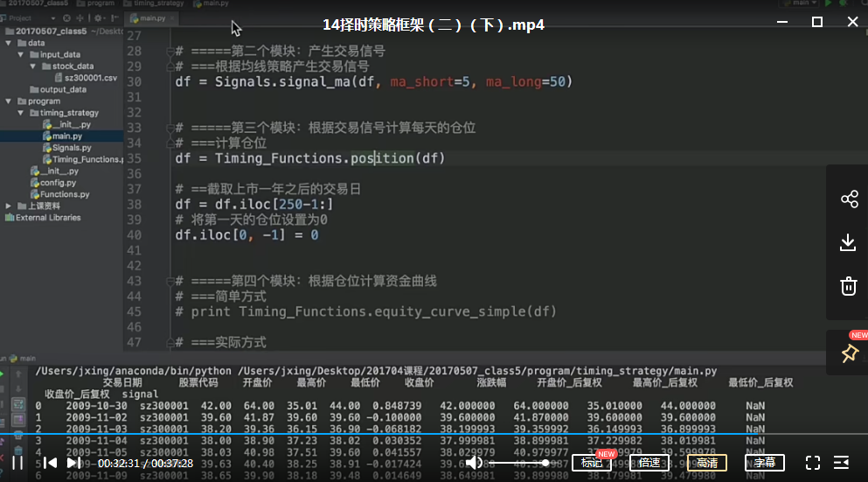Click the down-stack-trace arrow in Run panel
This screenshot has width=868, height=482.
tap(18, 389)
